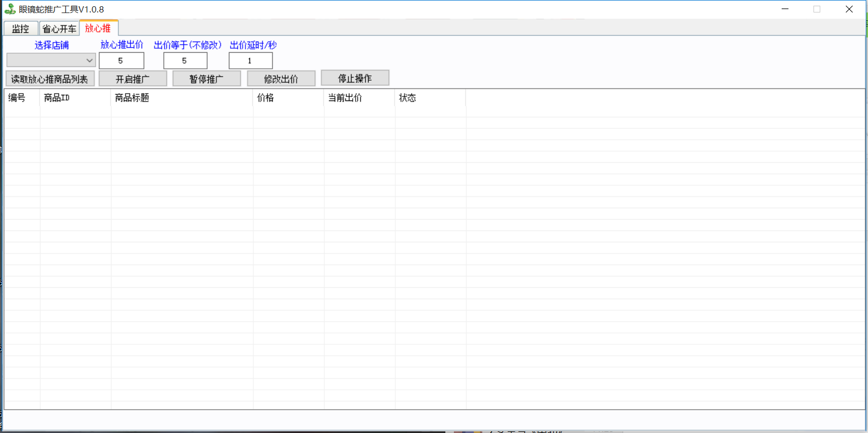Focus the 出价等于(不修改) input box
The image size is (868, 433).
[185, 61]
